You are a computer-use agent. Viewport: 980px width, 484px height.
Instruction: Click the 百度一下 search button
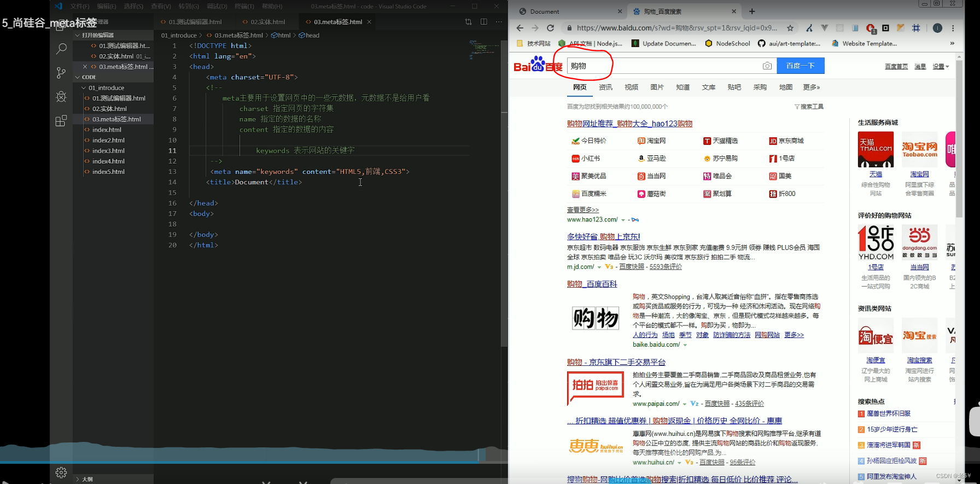(801, 66)
